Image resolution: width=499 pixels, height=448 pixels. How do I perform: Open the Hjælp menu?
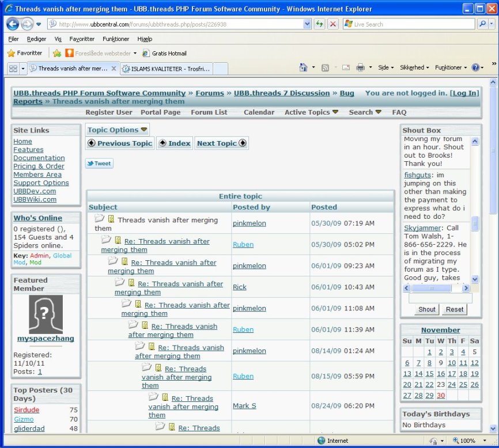pyautogui.click(x=145, y=39)
